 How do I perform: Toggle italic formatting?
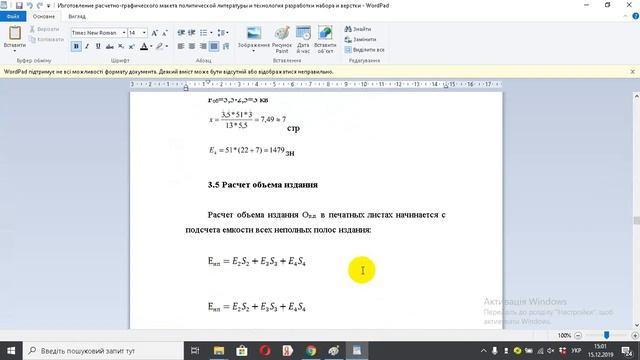coord(87,46)
